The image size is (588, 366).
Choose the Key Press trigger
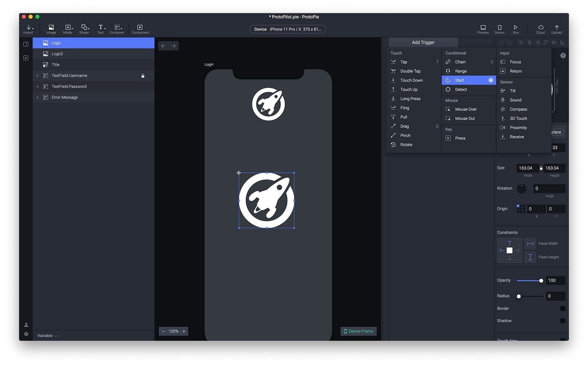469,138
